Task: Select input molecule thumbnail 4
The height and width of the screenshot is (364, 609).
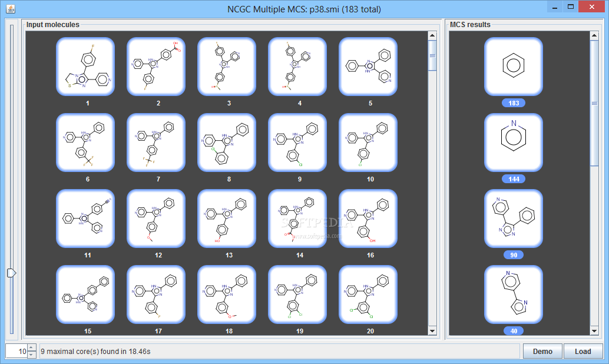Action: coord(297,67)
